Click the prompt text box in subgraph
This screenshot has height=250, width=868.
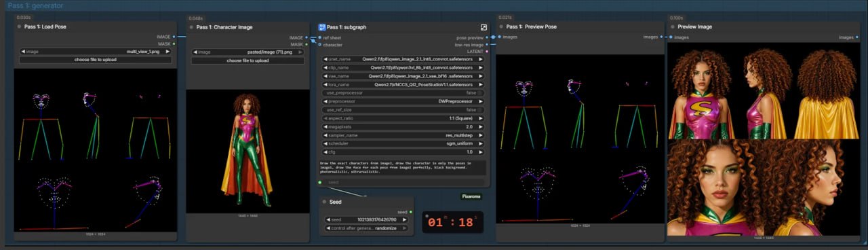pyautogui.click(x=403, y=168)
